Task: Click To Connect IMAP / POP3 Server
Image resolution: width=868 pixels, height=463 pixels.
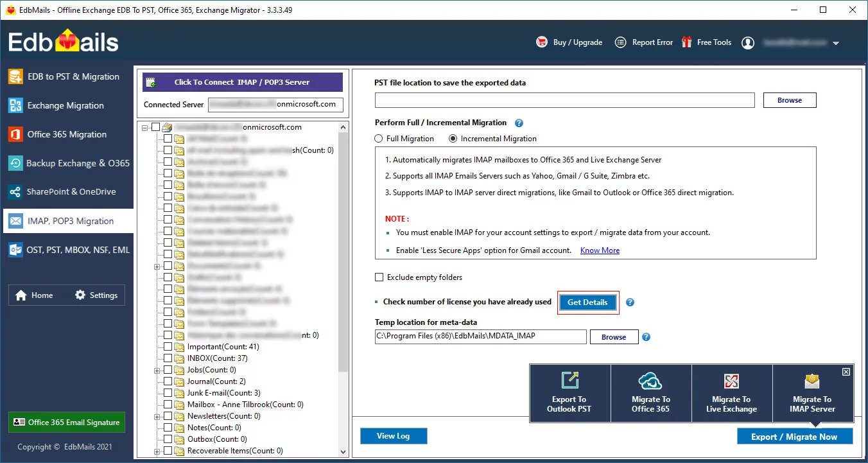Action: click(243, 82)
